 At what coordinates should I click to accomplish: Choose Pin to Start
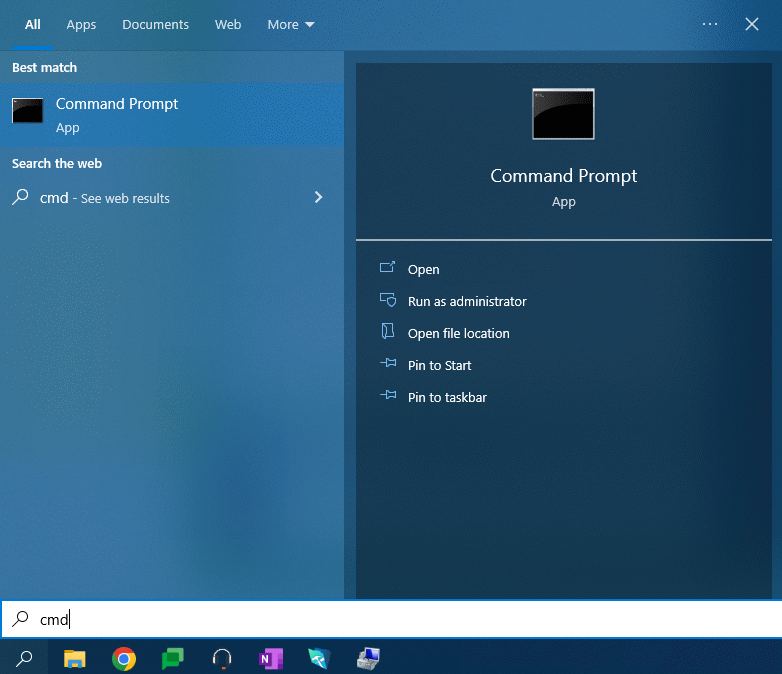click(x=439, y=365)
